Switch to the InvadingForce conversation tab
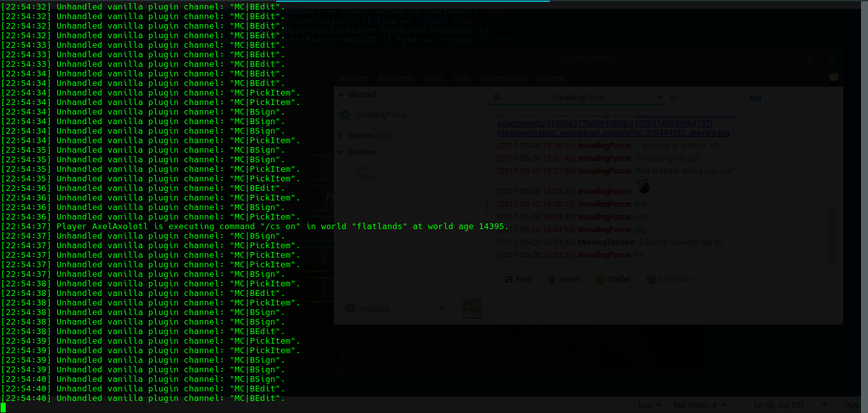 pyautogui.click(x=578, y=98)
